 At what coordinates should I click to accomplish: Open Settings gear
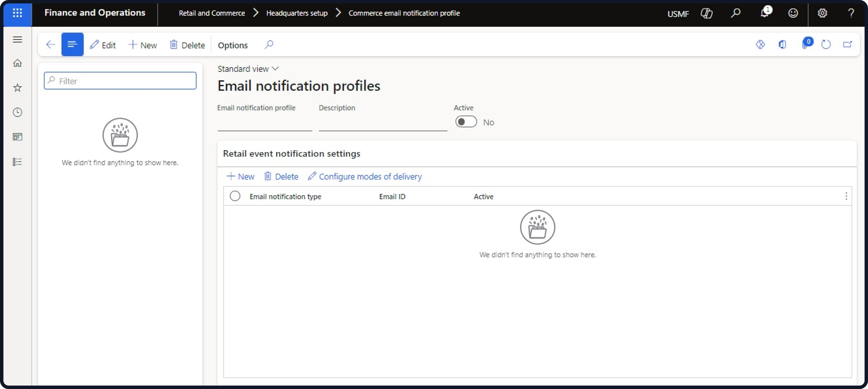[x=822, y=13]
